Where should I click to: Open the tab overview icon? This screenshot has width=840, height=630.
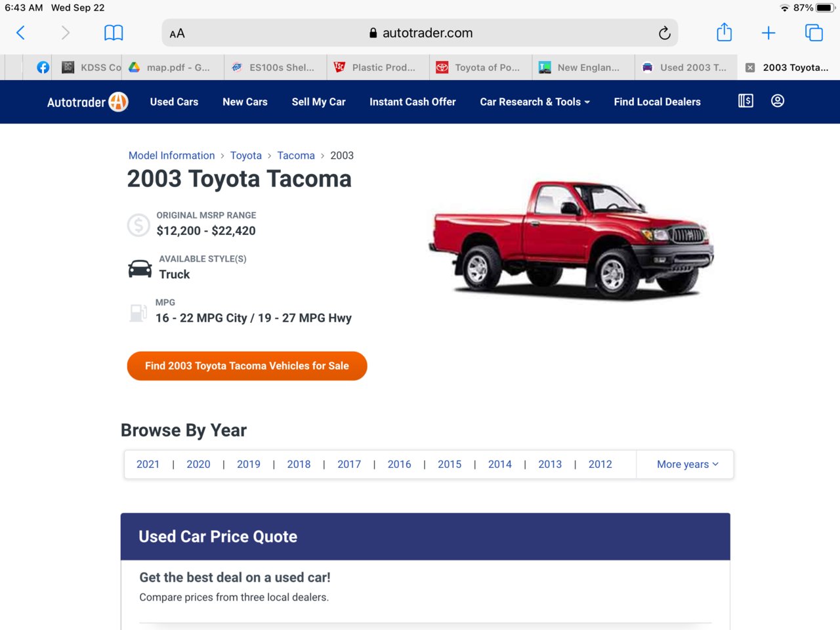coord(814,33)
